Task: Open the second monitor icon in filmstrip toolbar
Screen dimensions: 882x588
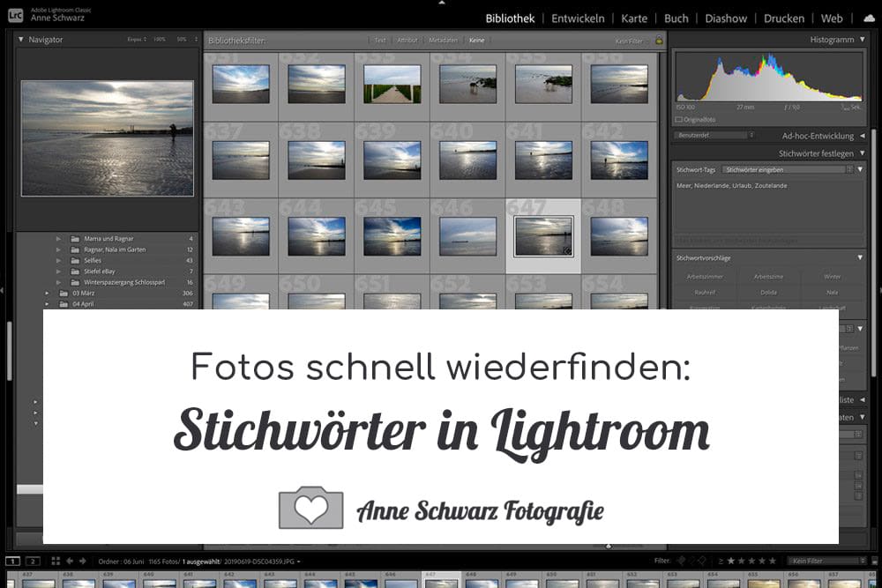Action: point(33,562)
